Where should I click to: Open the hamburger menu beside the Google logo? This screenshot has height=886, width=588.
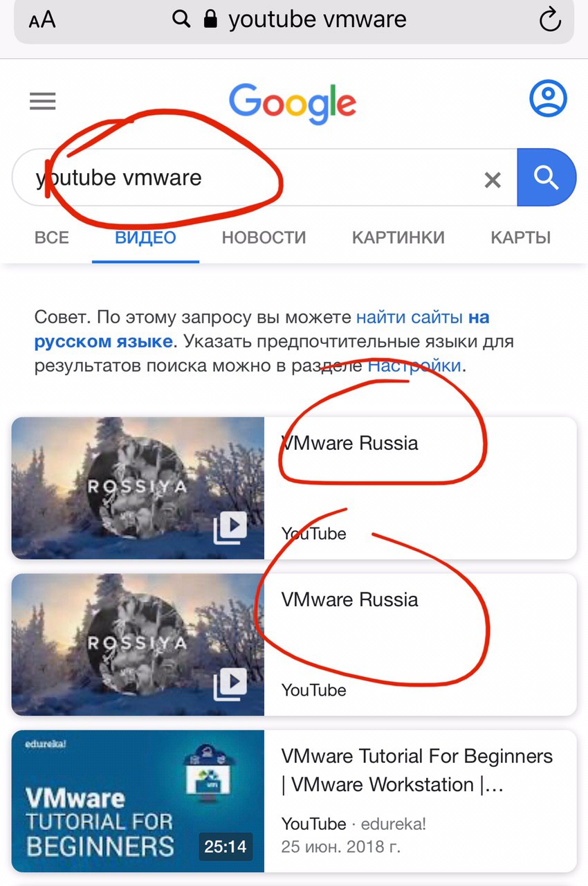click(42, 102)
